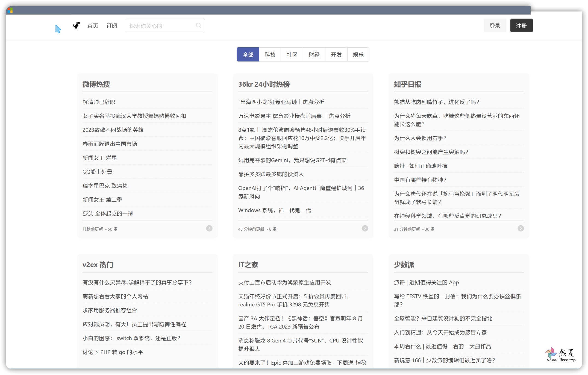
Task: Open the 订阅 nav menu item
Action: coord(112,26)
